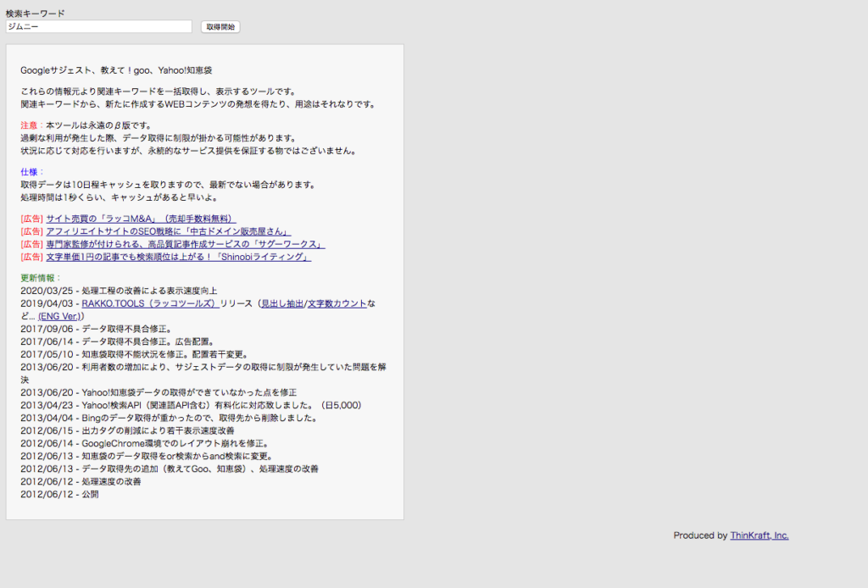Click the Googleサジェスト、教えて！goo heading line
868x588 pixels.
pos(116,70)
